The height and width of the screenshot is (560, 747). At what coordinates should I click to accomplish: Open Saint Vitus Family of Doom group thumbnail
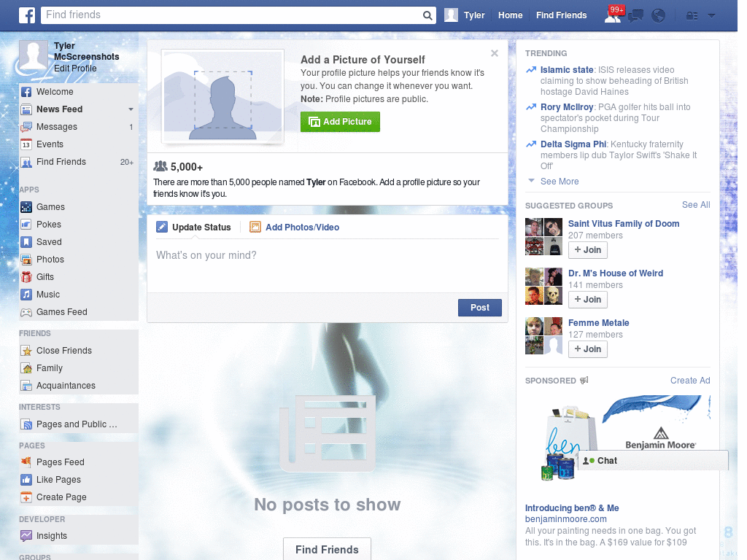(x=543, y=237)
